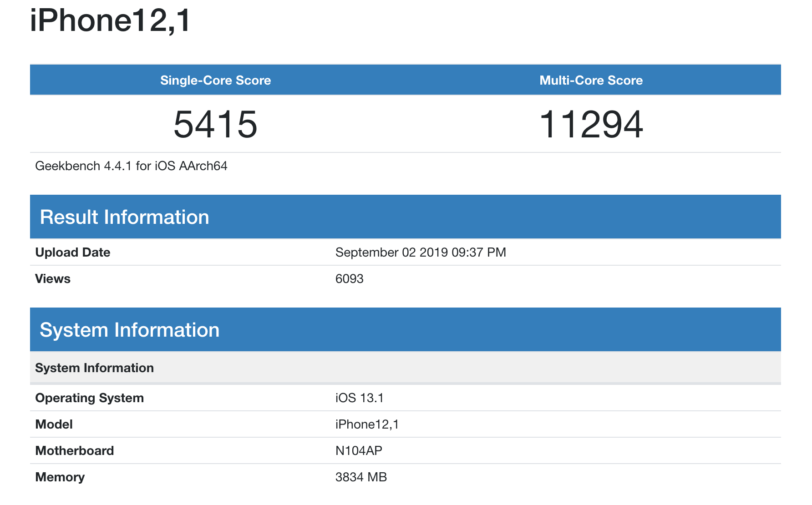Select the Motherboard label
This screenshot has width=812, height=505.
(75, 451)
